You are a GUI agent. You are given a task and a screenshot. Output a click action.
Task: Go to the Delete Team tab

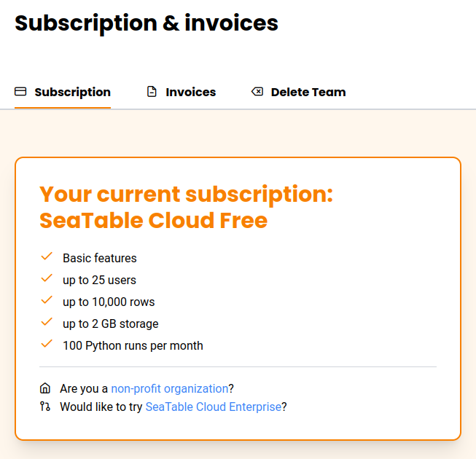[x=308, y=92]
